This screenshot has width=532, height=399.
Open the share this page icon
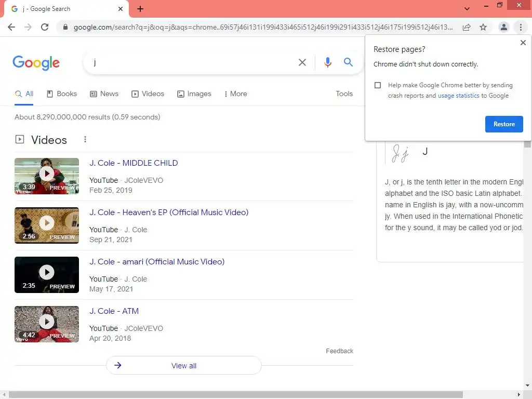coord(467,27)
